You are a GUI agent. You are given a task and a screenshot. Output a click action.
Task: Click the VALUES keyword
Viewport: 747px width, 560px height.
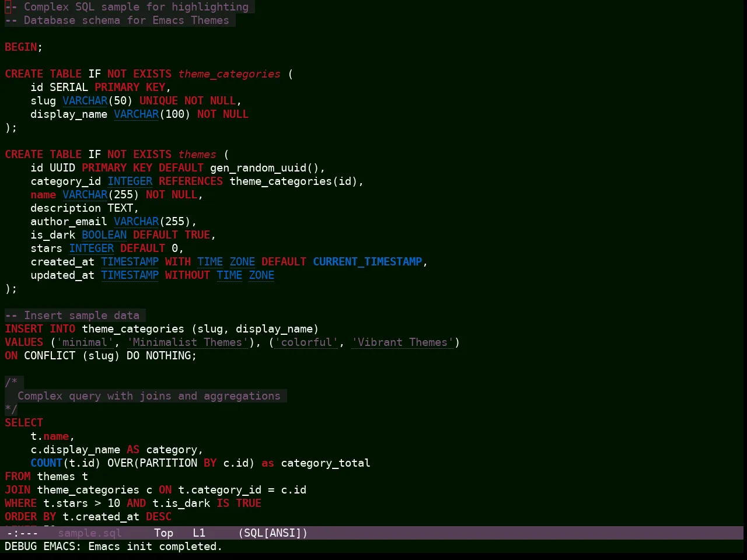24,342
